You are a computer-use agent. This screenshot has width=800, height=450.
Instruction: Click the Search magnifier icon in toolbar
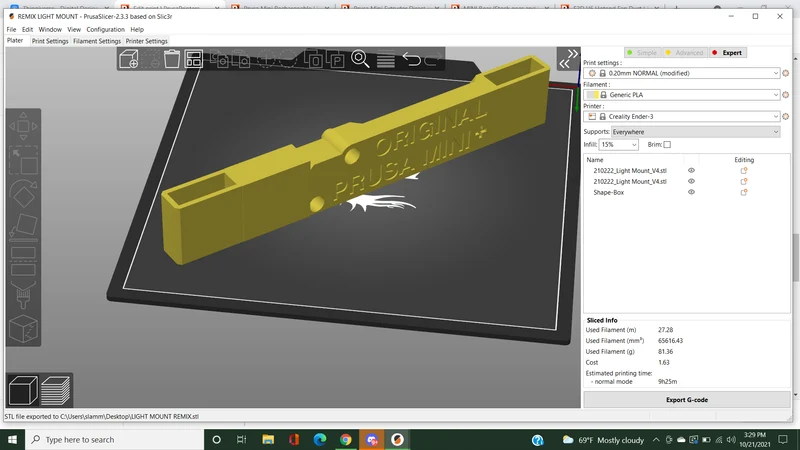coord(360,59)
